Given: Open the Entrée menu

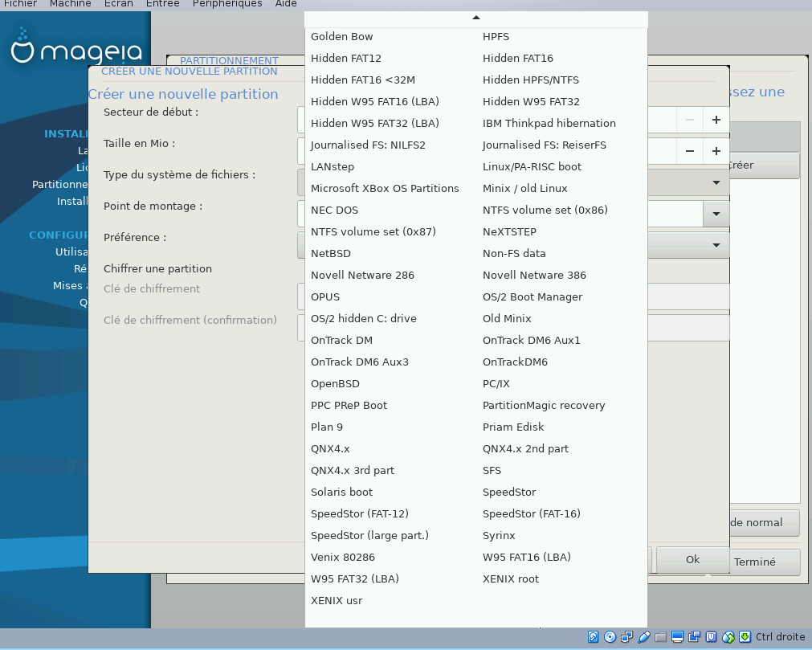Looking at the screenshot, I should 162,4.
